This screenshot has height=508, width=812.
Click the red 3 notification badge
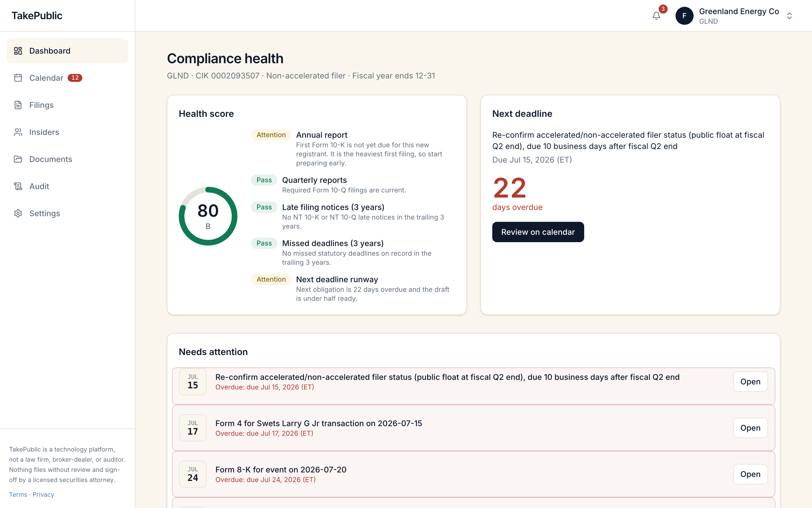tap(663, 9)
